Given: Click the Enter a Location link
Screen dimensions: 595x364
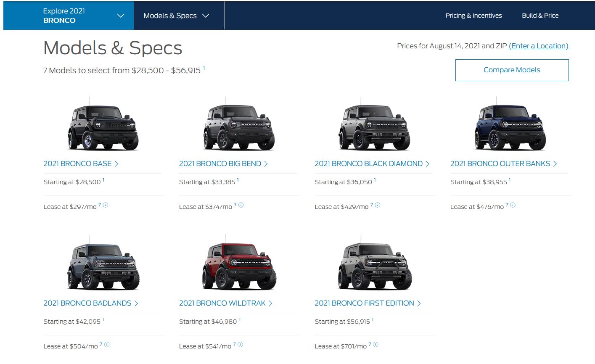Looking at the screenshot, I should coord(539,46).
